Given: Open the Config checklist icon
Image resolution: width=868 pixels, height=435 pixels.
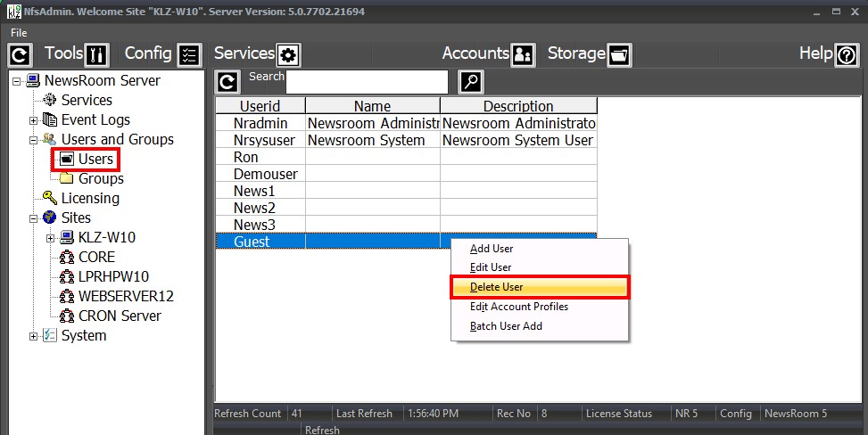Looking at the screenshot, I should coord(189,54).
